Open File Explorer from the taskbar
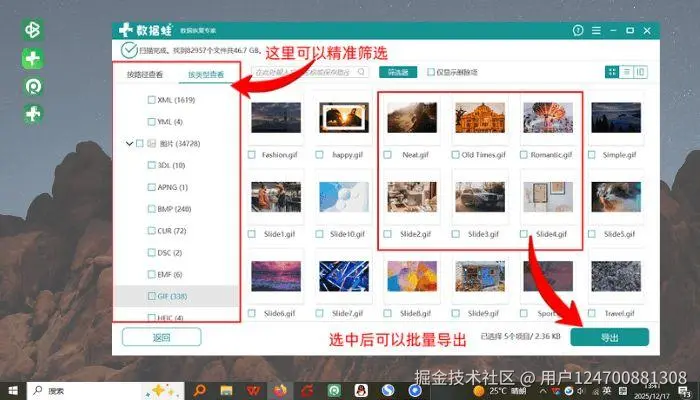The image size is (700, 400). coord(227,391)
